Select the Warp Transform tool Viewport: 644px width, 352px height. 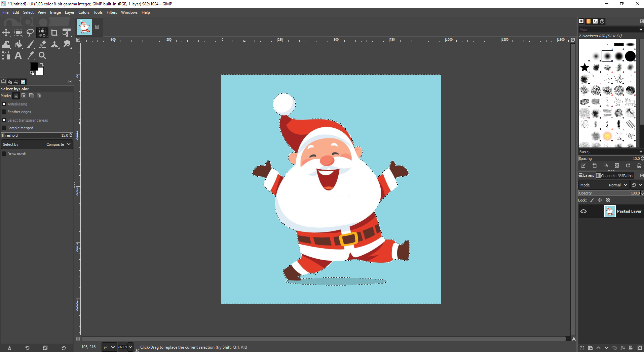6,44
